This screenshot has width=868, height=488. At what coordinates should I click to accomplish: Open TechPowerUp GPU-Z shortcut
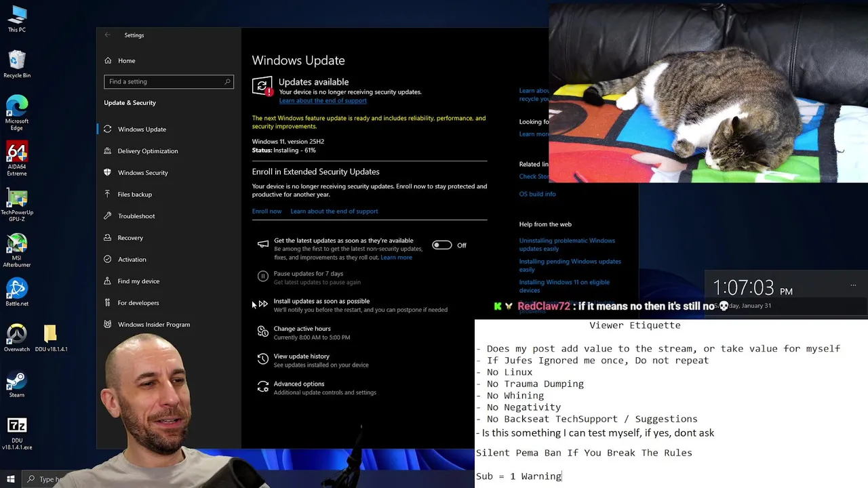pyautogui.click(x=17, y=205)
